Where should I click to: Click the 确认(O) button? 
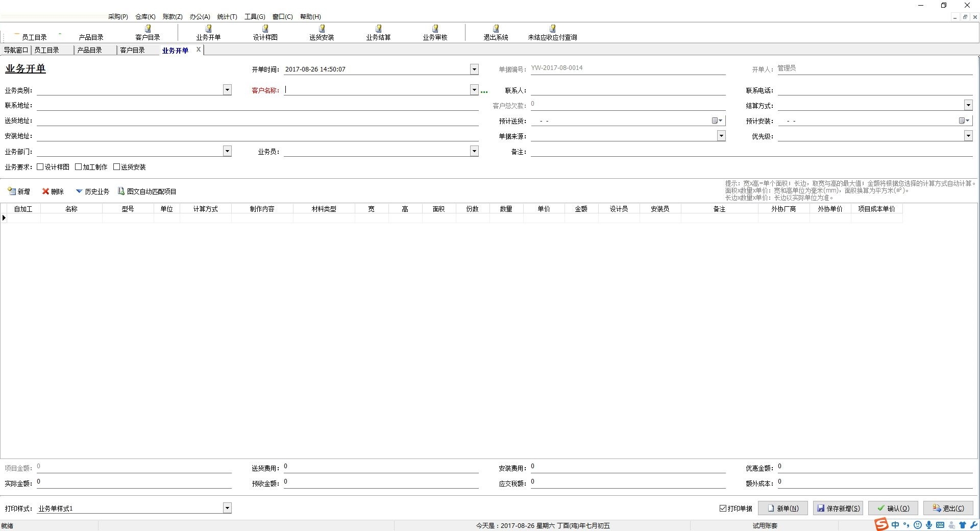(x=893, y=509)
